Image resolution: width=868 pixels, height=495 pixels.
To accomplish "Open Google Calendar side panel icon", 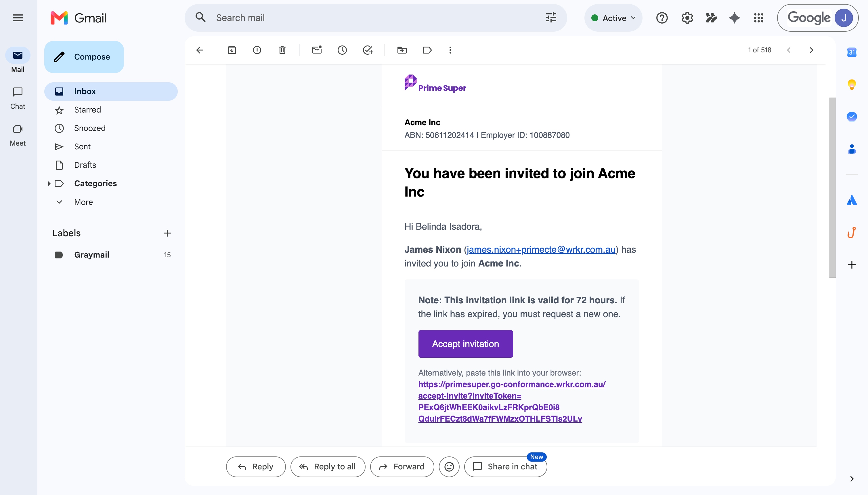I will (851, 52).
